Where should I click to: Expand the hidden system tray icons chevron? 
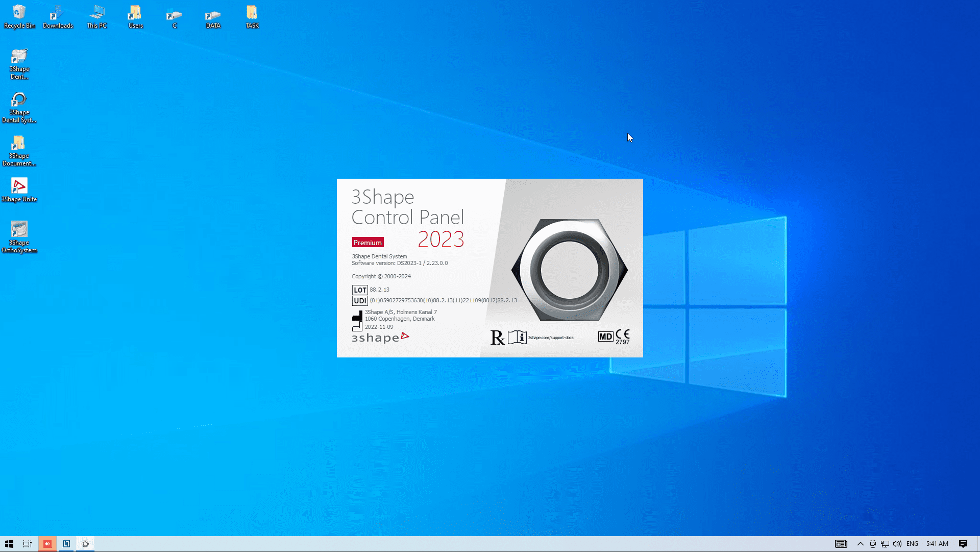pyautogui.click(x=860, y=544)
